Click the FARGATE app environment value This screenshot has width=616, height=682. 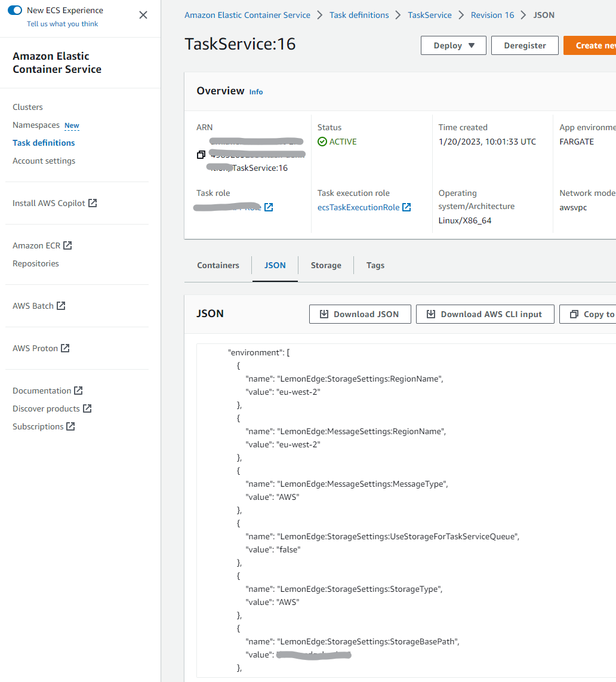(x=577, y=142)
